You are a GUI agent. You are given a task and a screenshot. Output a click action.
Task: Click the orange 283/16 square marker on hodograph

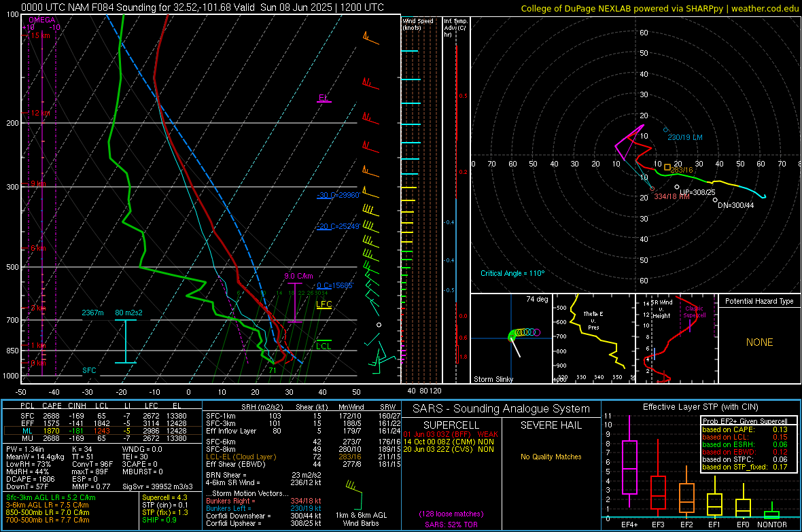667,166
